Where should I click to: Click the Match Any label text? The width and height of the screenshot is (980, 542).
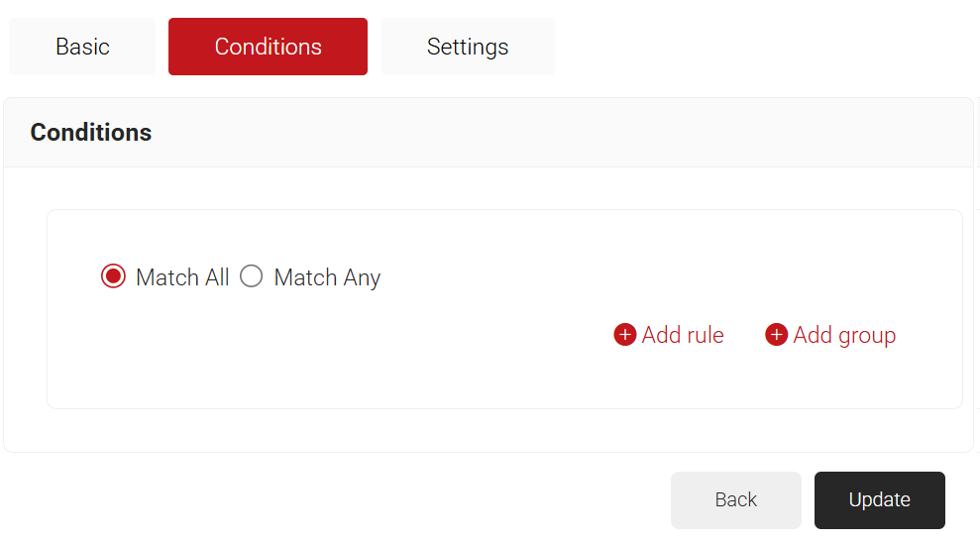pos(327,277)
